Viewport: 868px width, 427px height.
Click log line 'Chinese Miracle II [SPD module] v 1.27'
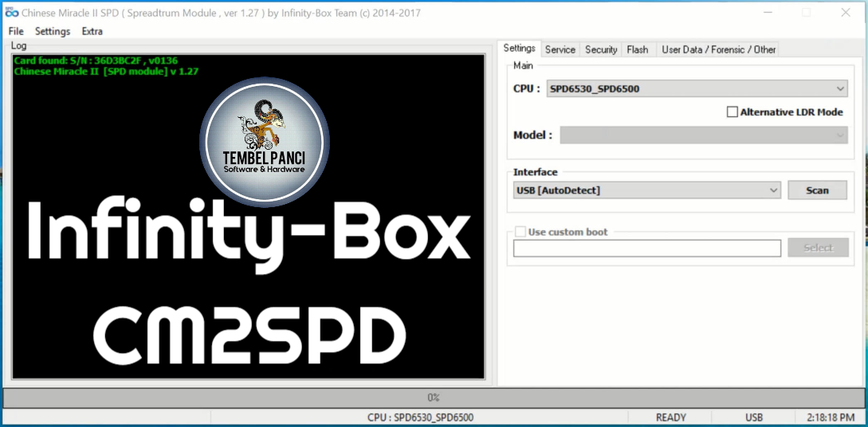tap(106, 72)
